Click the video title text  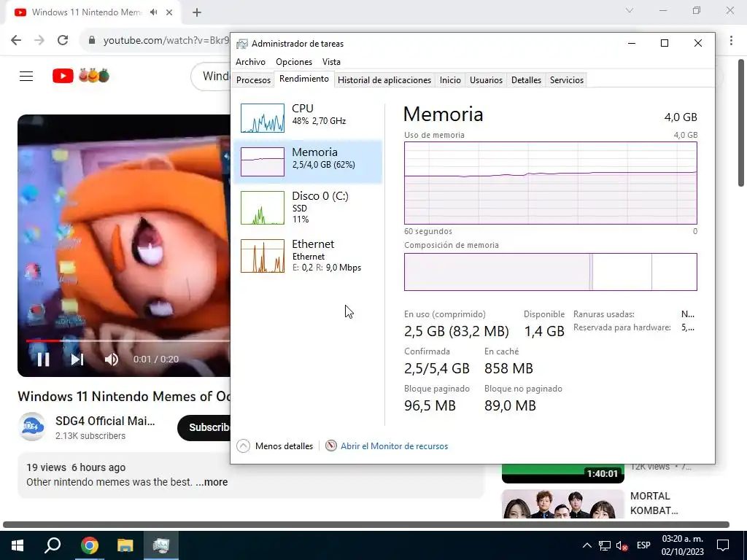point(124,396)
